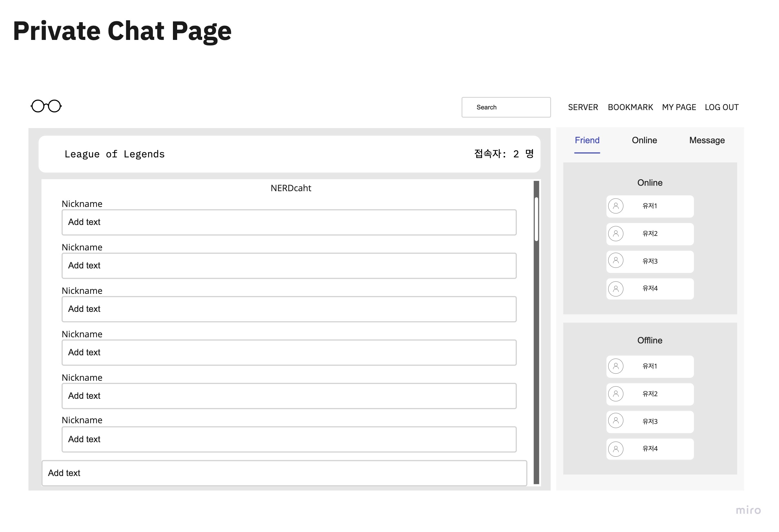The width and height of the screenshot is (779, 532).
Task: Switch to the Friend tab
Action: click(x=587, y=140)
